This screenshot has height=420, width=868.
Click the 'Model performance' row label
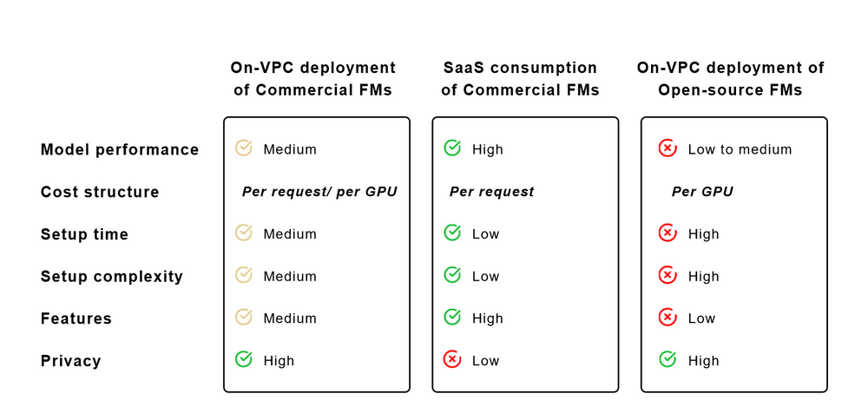pyautogui.click(x=120, y=149)
